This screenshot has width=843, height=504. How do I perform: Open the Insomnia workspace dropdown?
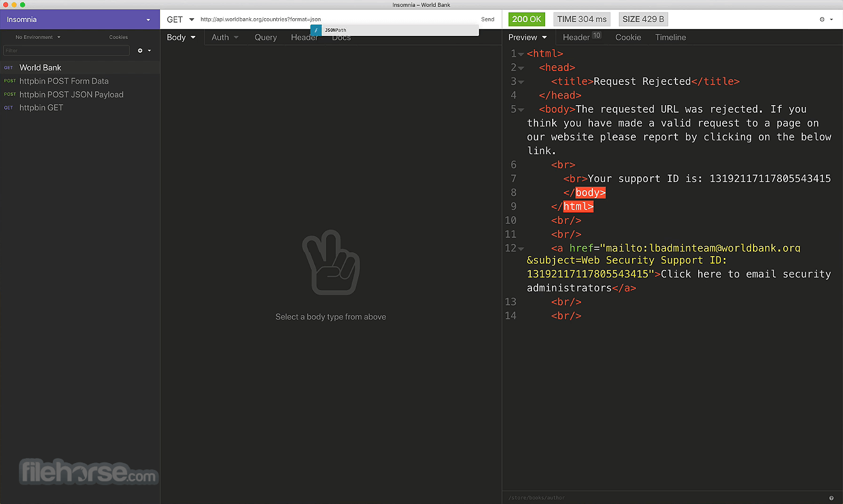click(79, 20)
